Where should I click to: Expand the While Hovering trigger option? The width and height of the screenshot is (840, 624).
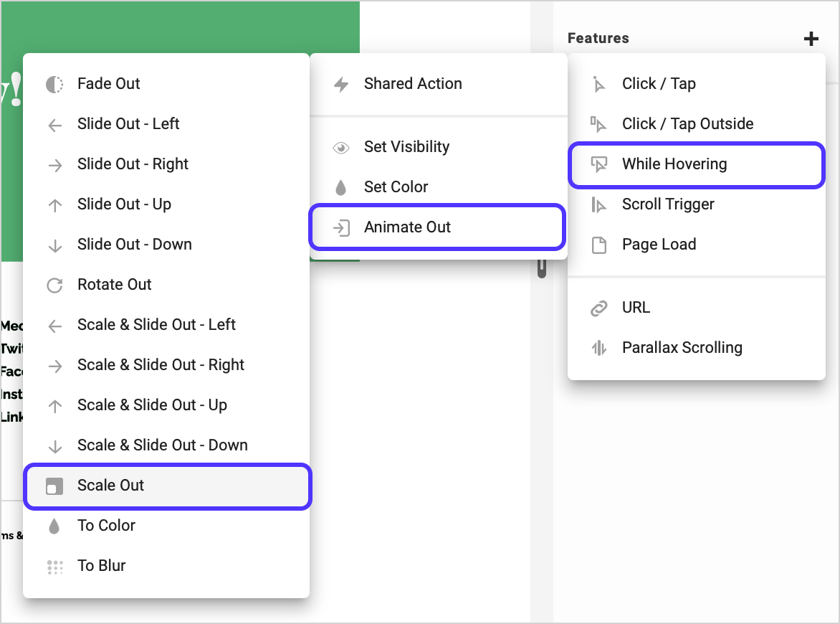coord(695,164)
